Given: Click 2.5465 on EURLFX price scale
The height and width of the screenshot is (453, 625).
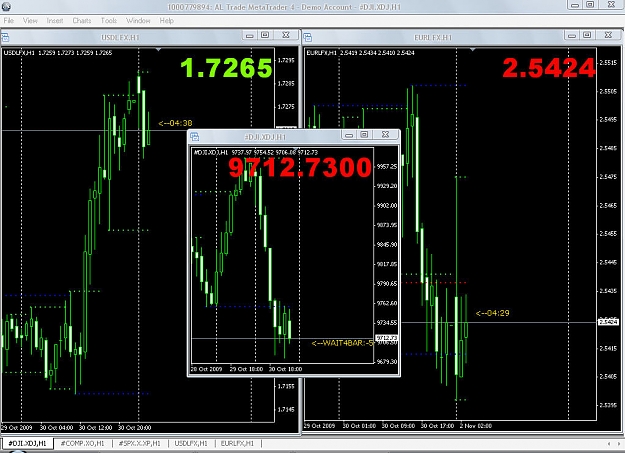Looking at the screenshot, I should coord(608,205).
